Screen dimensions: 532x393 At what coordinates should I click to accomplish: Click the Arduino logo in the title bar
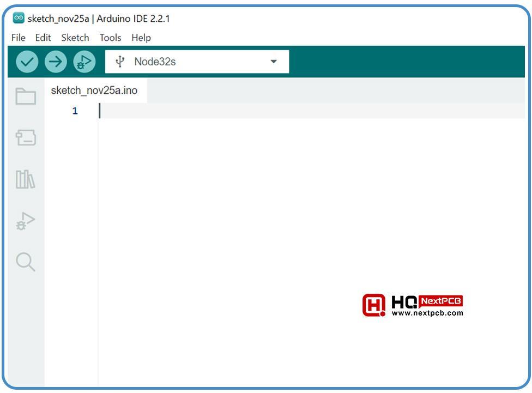coord(19,17)
